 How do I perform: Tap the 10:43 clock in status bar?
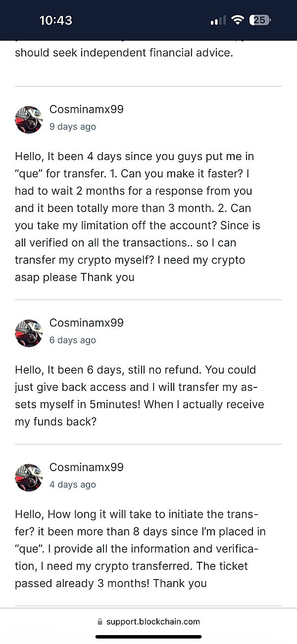[x=55, y=20]
